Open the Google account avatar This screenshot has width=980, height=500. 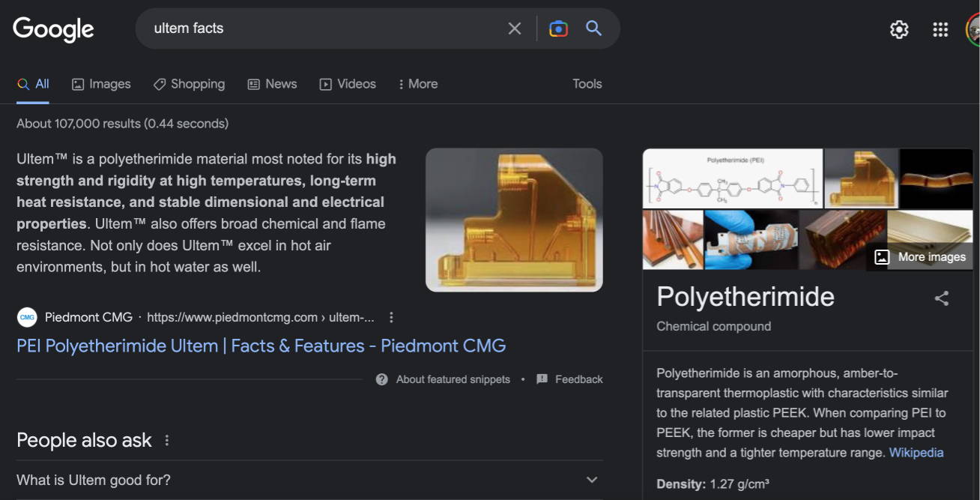coord(973,29)
